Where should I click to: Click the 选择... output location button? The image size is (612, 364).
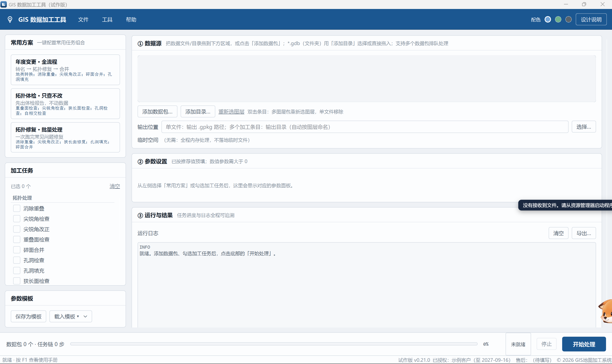[583, 127]
